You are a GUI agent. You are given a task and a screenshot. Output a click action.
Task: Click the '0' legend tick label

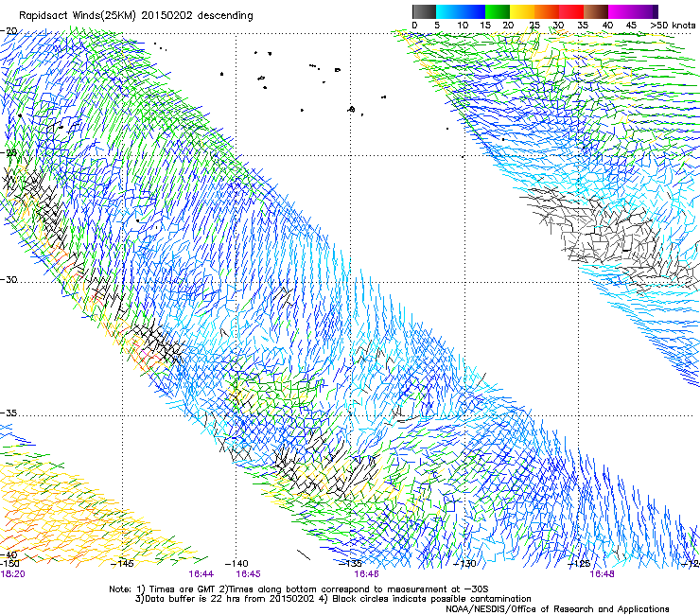click(414, 26)
